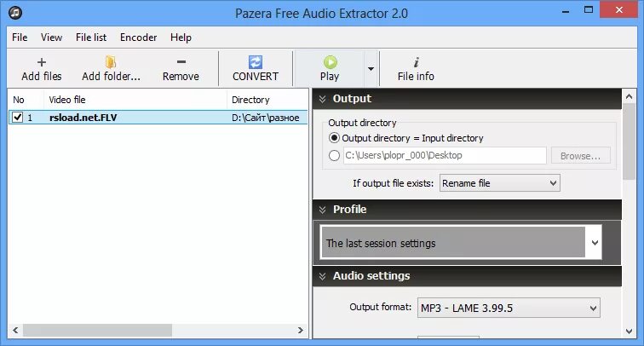Click the app icon in title bar
This screenshot has width=644, height=346.
[x=15, y=13]
